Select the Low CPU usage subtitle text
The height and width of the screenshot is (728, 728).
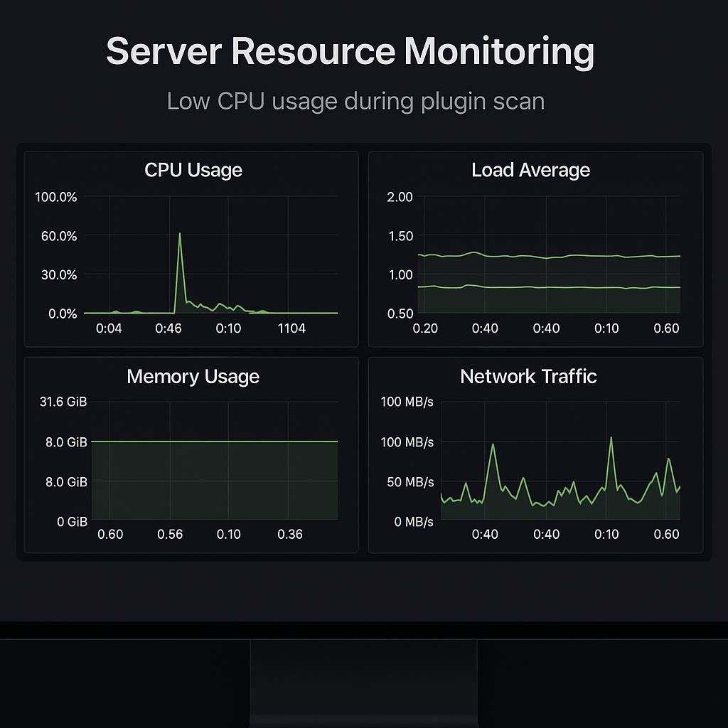[x=355, y=101]
